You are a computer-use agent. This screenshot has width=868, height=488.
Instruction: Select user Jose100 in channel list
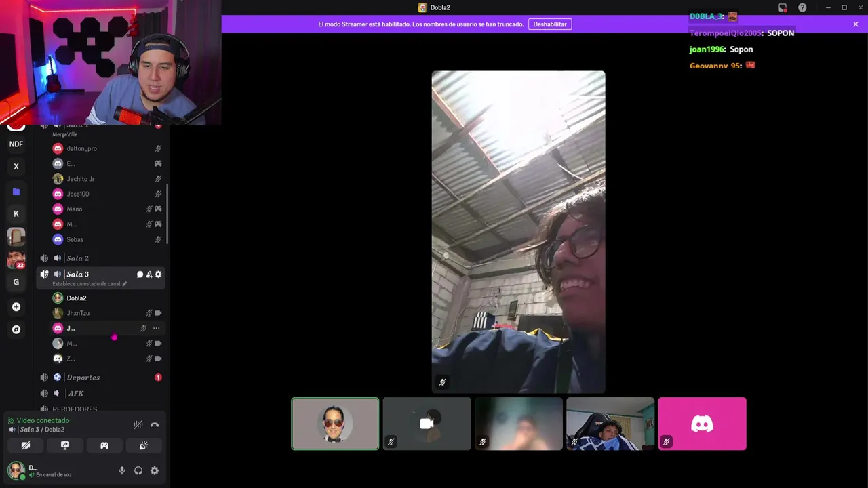(x=107, y=194)
